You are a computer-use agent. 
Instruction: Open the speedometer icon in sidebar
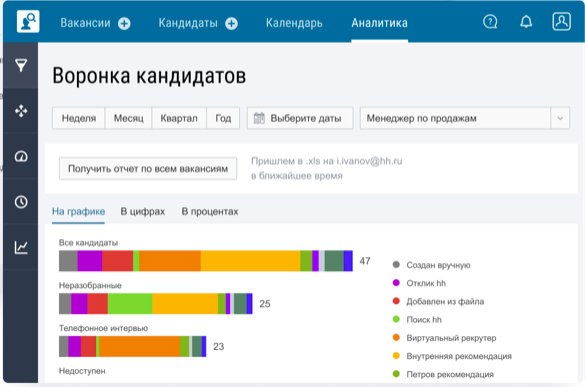[x=21, y=156]
